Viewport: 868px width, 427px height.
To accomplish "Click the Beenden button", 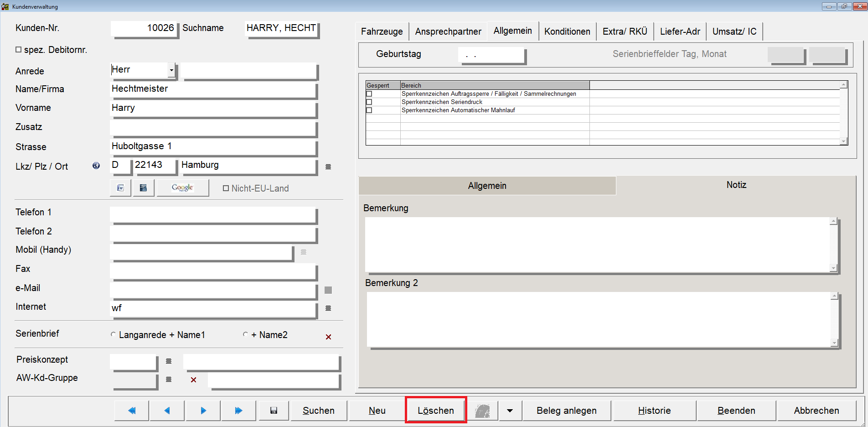I will (736, 411).
